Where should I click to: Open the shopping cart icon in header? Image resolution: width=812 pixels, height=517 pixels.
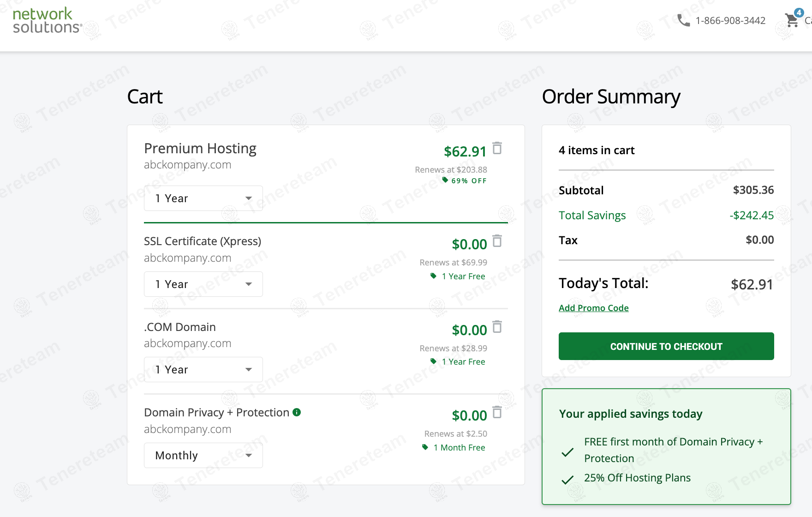[792, 20]
